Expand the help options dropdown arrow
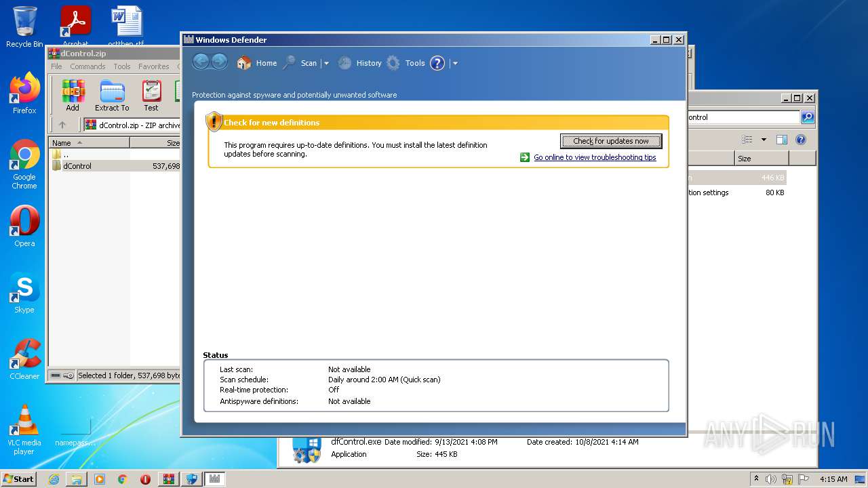Screen dimensions: 868x488 [455, 63]
